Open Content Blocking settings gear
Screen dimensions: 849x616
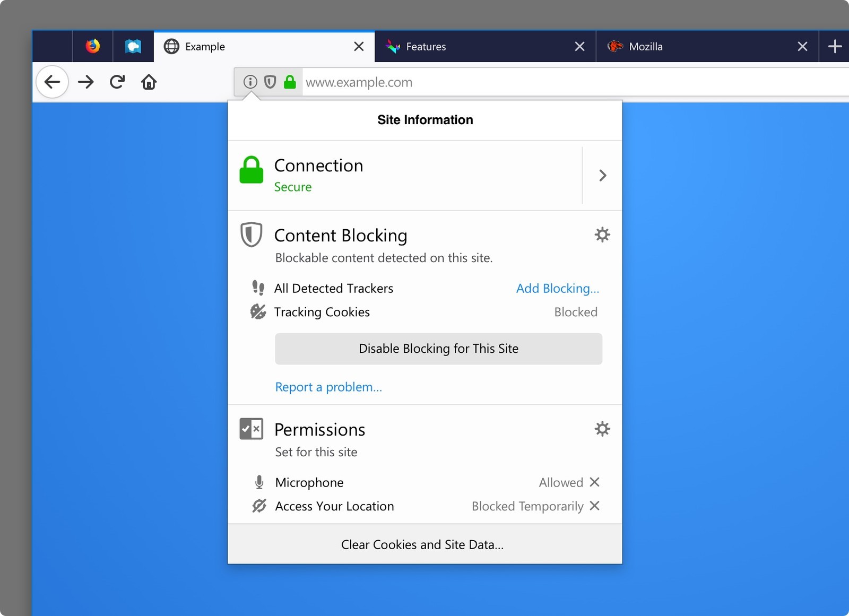coord(602,235)
